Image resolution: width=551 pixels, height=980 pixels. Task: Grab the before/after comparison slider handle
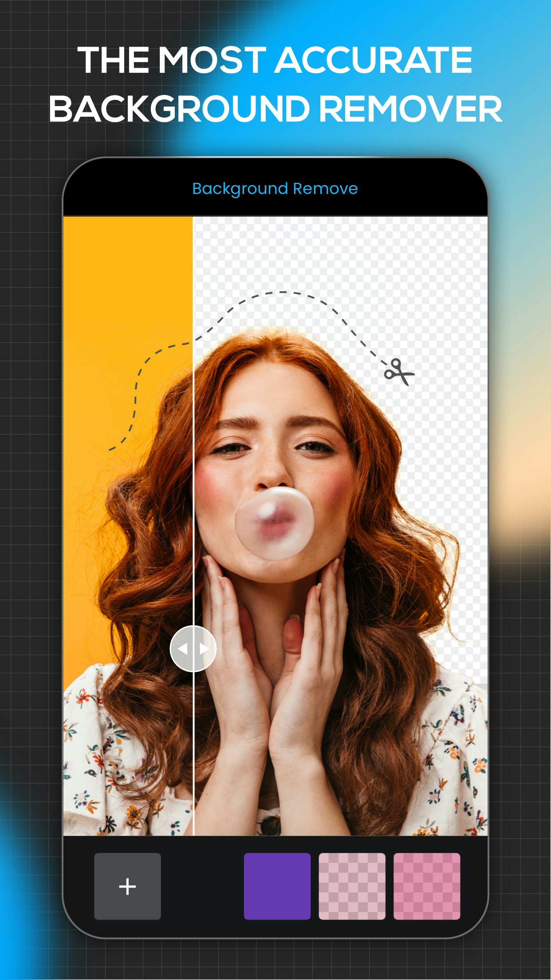click(193, 649)
